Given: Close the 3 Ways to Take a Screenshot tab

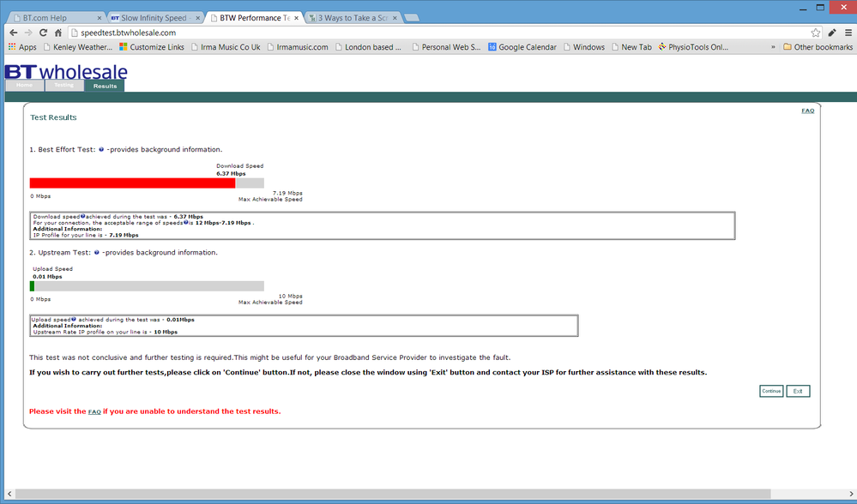Looking at the screenshot, I should (395, 18).
